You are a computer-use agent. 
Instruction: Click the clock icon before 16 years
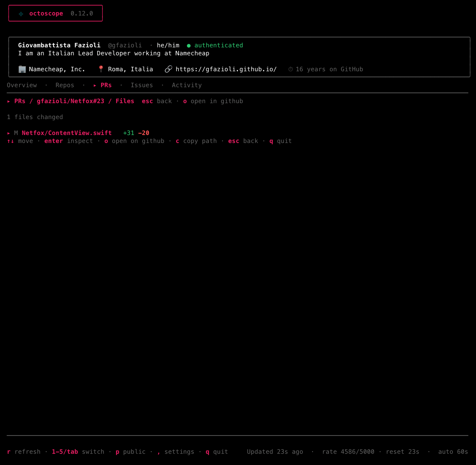coord(291,69)
